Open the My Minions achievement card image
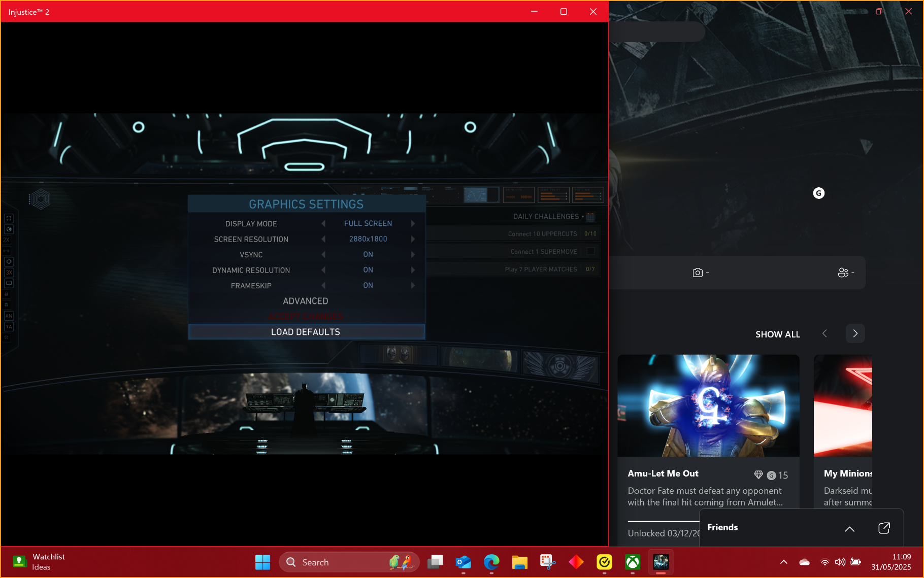This screenshot has width=924, height=578. tap(843, 405)
